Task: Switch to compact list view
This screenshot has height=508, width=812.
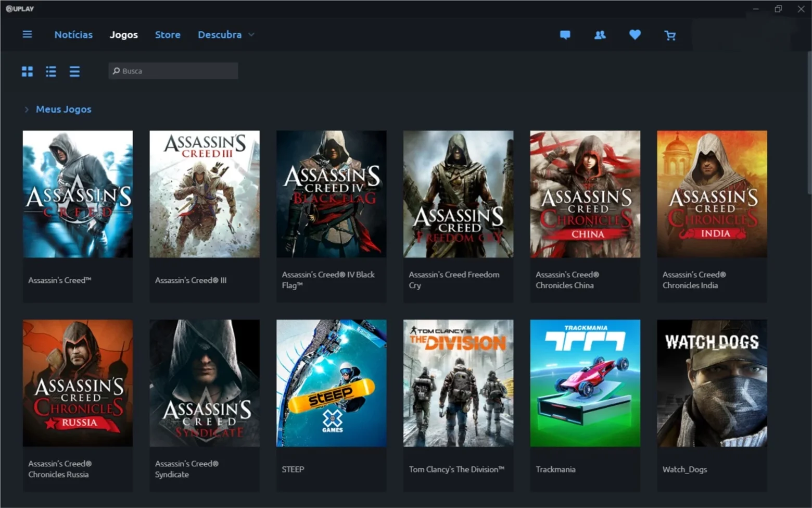Action: (x=74, y=71)
